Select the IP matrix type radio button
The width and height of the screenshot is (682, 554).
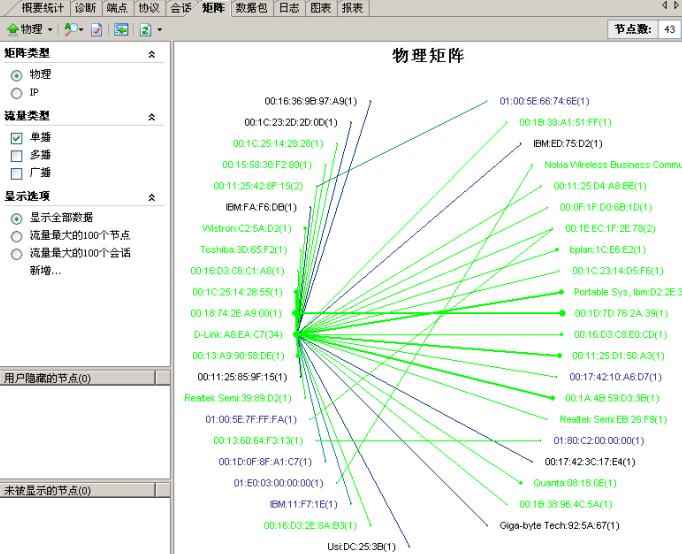(15, 92)
